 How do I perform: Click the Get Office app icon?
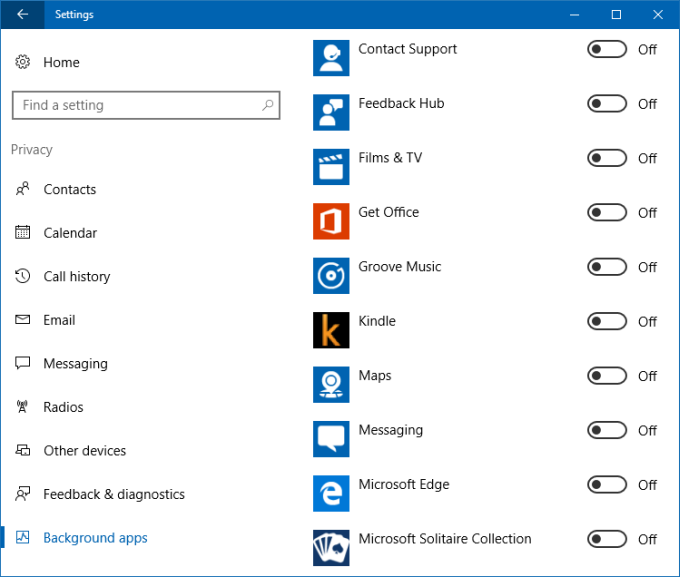click(x=331, y=221)
